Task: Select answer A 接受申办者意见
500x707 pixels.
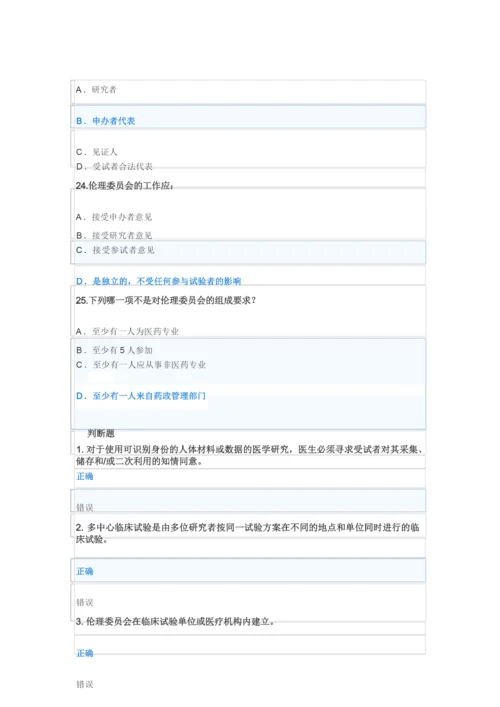Action: [114, 217]
